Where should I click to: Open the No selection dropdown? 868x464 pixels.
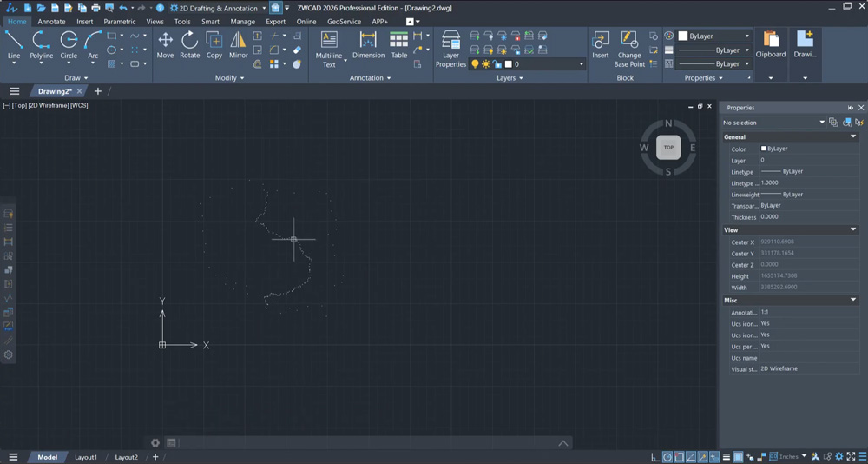click(773, 123)
